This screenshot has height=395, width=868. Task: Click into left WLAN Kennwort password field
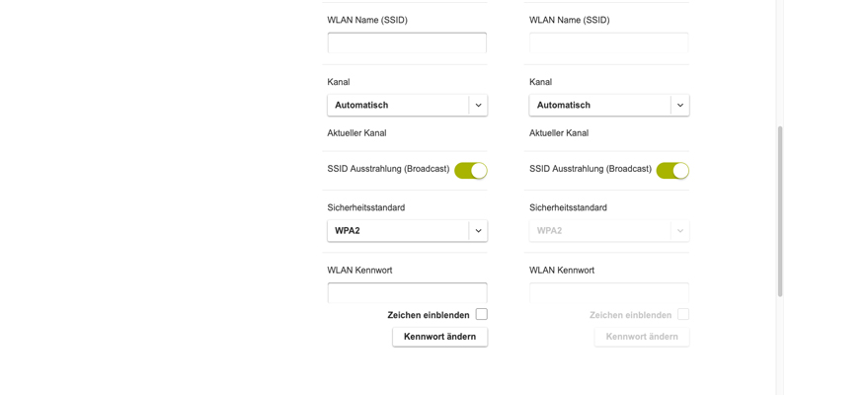click(407, 293)
